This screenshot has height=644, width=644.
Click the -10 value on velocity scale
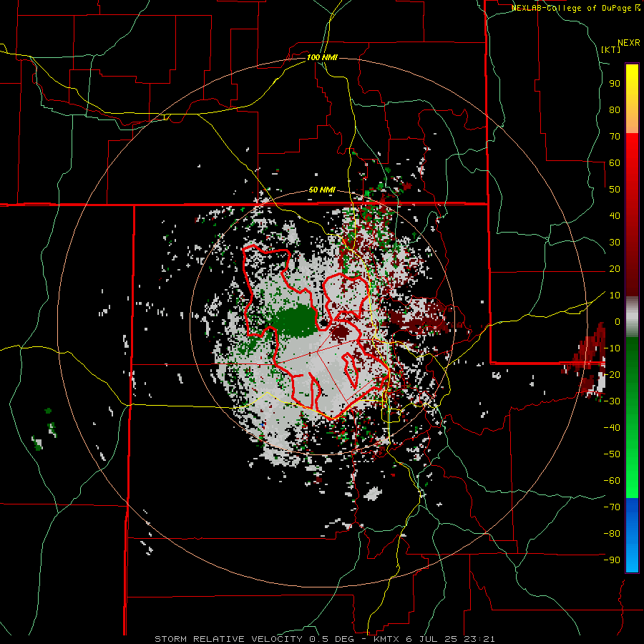point(612,348)
